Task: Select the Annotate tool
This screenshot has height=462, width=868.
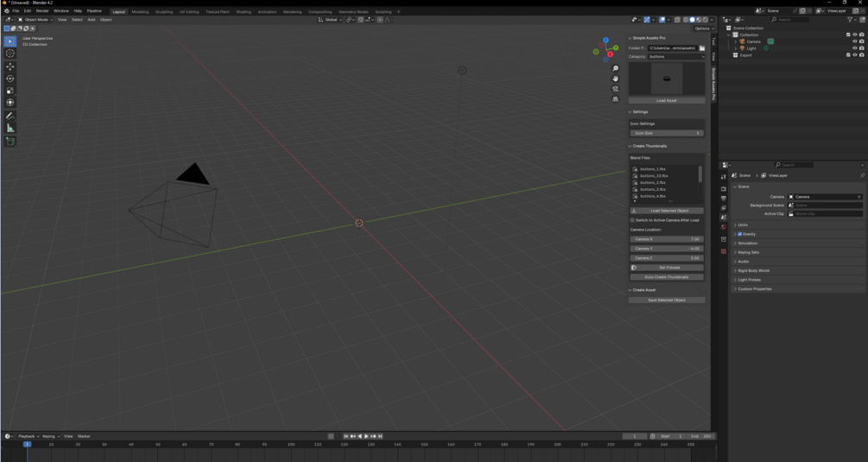Action: click(10, 117)
